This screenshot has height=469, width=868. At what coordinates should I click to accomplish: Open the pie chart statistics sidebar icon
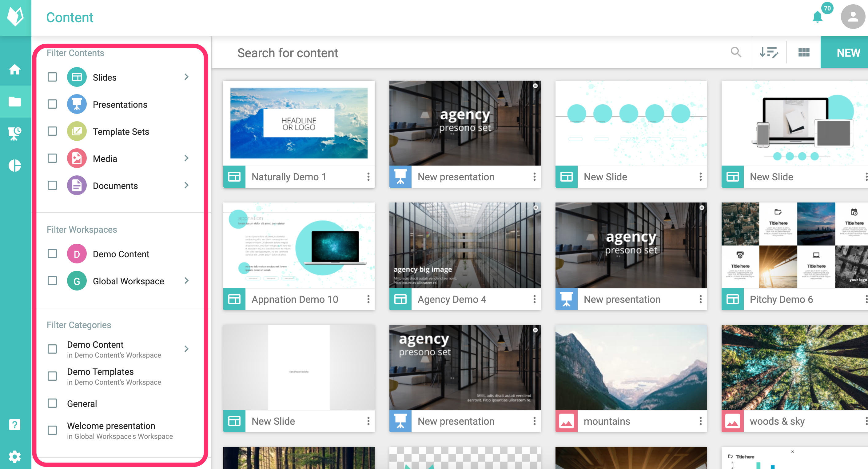tap(15, 166)
